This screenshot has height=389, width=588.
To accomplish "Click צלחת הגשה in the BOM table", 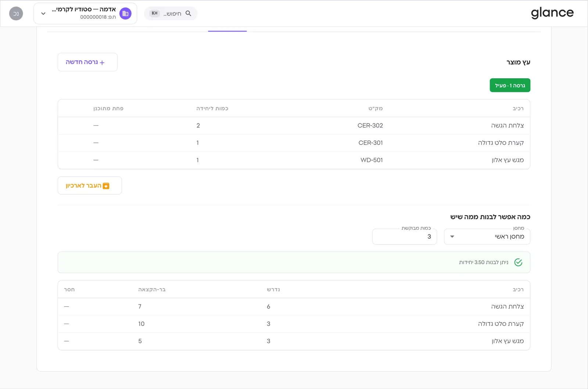I will coord(508,126).
